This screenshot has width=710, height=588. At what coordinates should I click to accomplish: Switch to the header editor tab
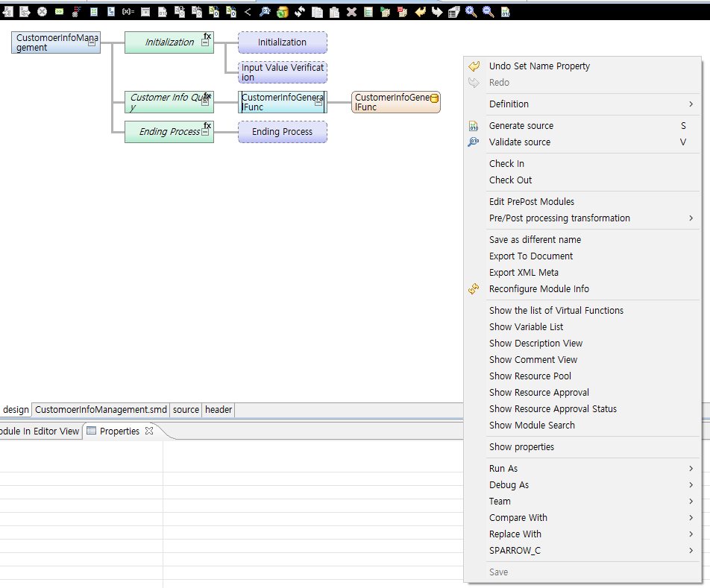click(x=219, y=410)
